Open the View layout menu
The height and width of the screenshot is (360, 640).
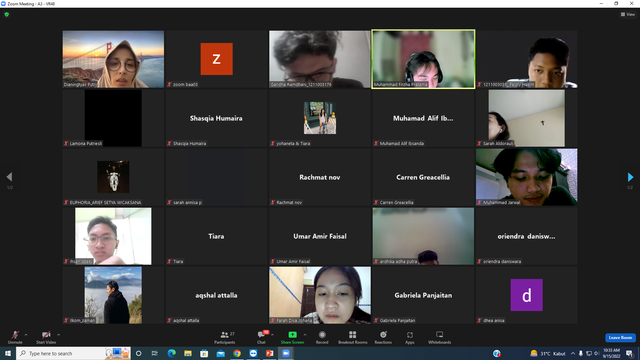tap(628, 14)
